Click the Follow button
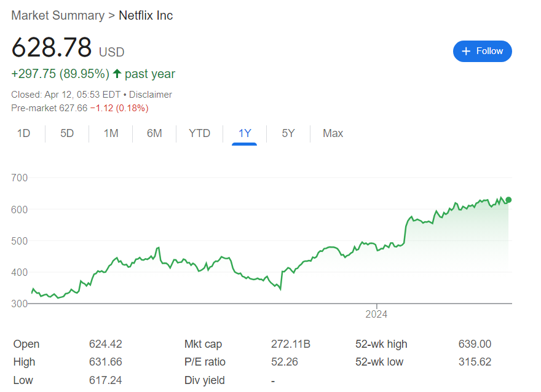 coord(482,52)
